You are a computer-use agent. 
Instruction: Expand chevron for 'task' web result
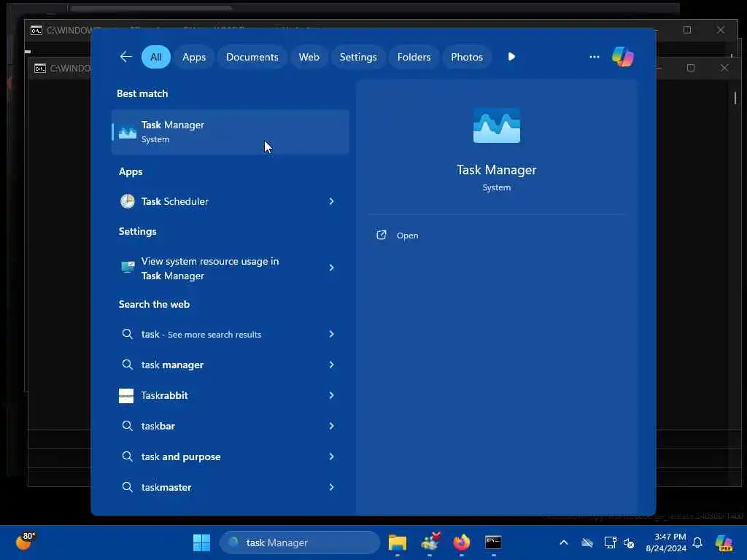pos(331,334)
